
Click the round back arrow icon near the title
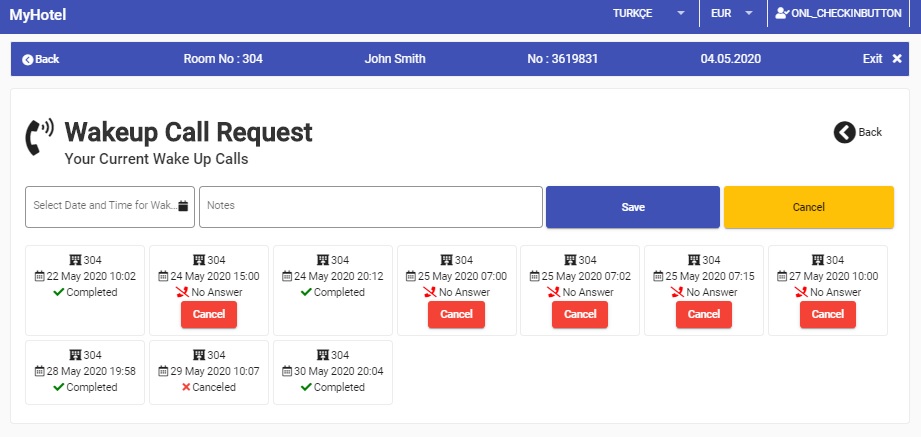pos(844,133)
